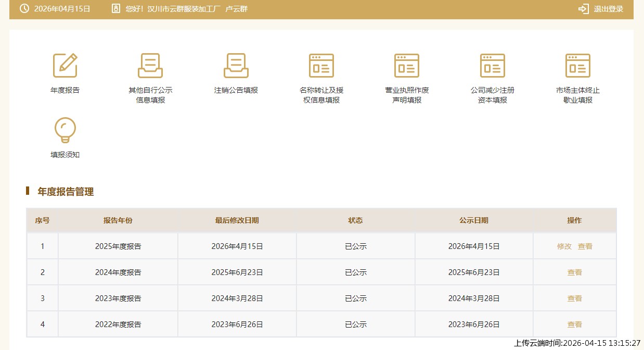This screenshot has height=350, width=644.
Task: Click 查看 for the 2025年度报告
Action: coord(585,246)
